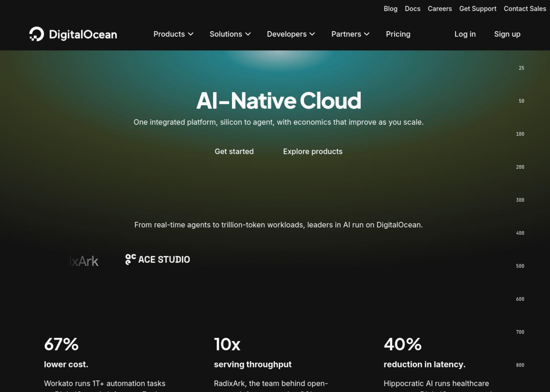Click the 'From real-time agents' tagline
Screen dimensions: 550x392
click(x=279, y=225)
